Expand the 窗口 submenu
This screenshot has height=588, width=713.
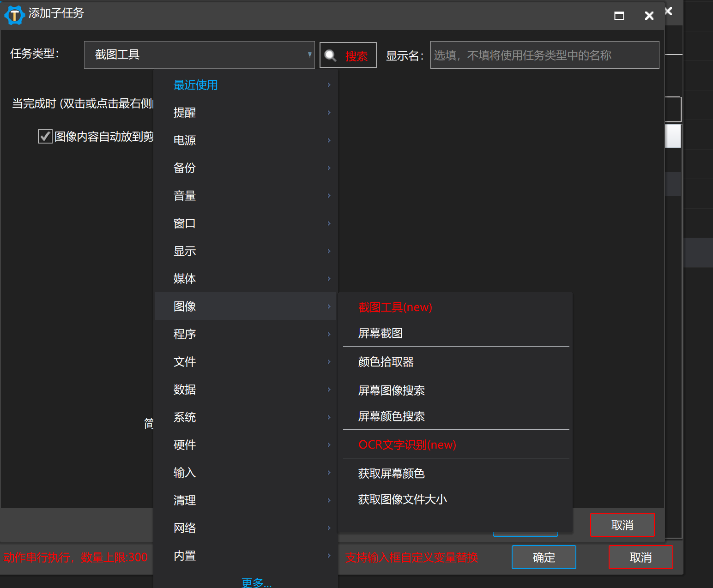(x=246, y=223)
